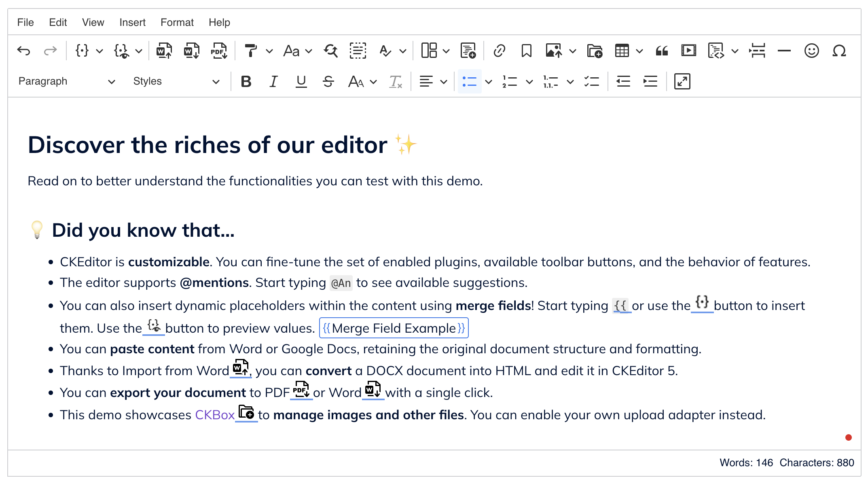Click the red status dot indicator
Viewport: 868px width, 484px height.
[849, 437]
